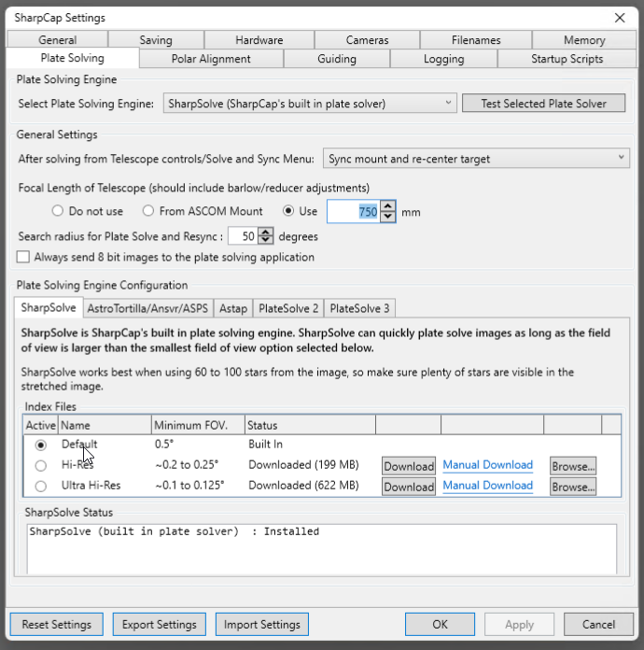Confirm settings with OK button
The width and height of the screenshot is (644, 650).
pos(440,624)
